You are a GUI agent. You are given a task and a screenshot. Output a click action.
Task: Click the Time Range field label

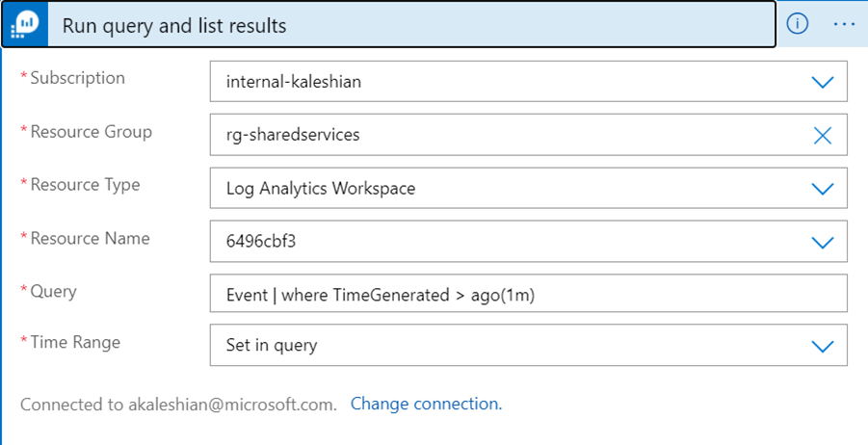75,342
